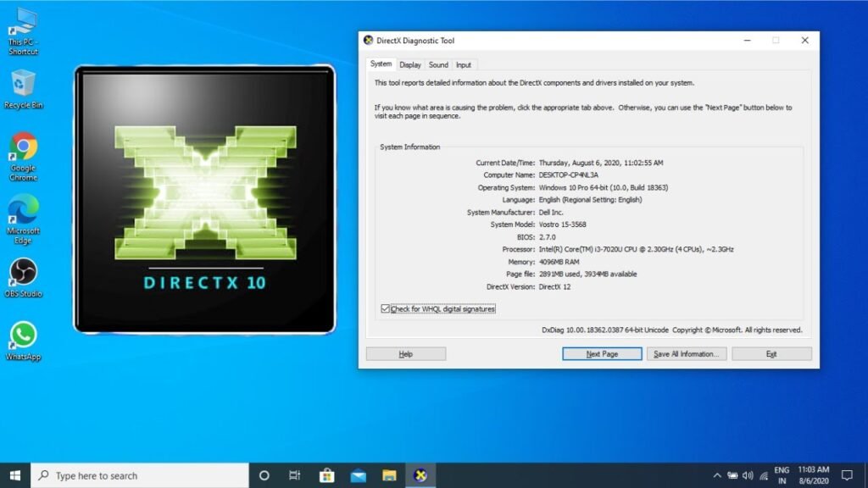Launch Google Chrome from desktop
The width and height of the screenshot is (868, 488).
pos(23,157)
